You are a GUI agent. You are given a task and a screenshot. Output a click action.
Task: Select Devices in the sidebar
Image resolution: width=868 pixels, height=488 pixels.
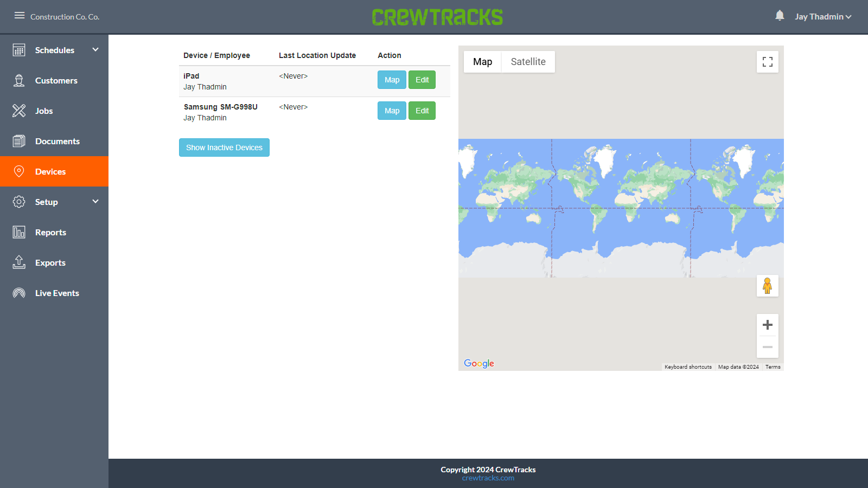coord(54,171)
